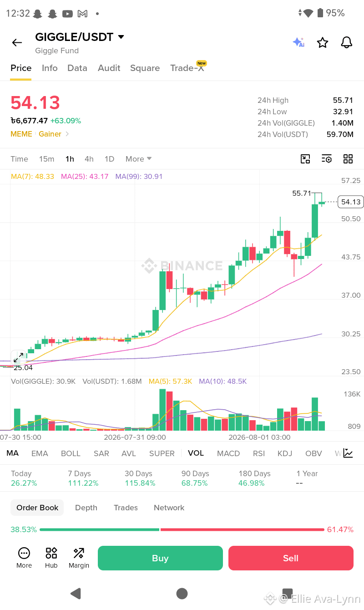This screenshot has height=610, width=364.
Task: Tap the Android back navigation button
Action: (x=76, y=593)
